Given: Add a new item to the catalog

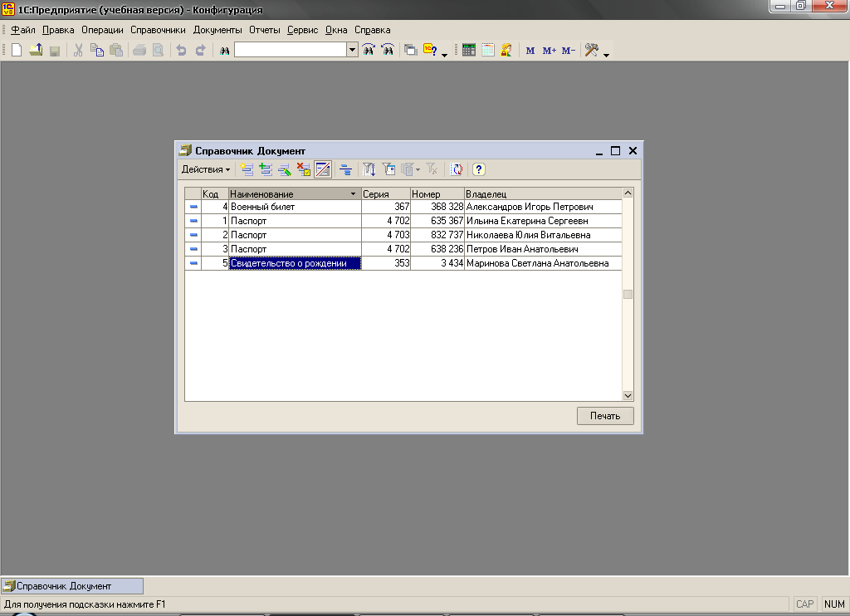Looking at the screenshot, I should [x=247, y=169].
